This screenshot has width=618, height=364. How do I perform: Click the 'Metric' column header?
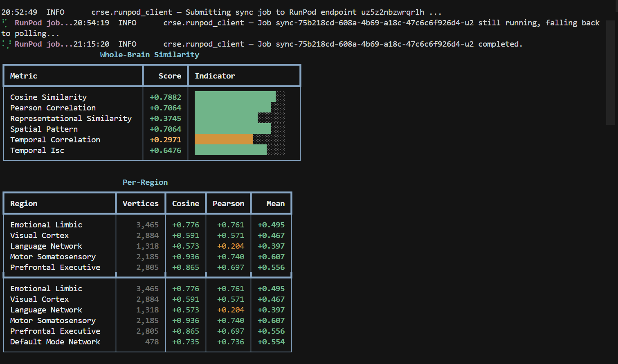click(x=24, y=76)
